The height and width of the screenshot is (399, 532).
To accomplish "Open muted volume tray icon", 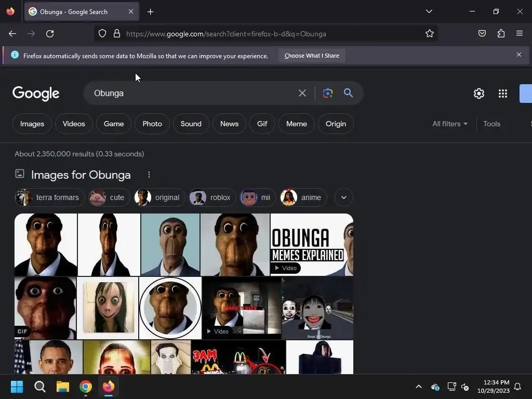I will [x=465, y=387].
